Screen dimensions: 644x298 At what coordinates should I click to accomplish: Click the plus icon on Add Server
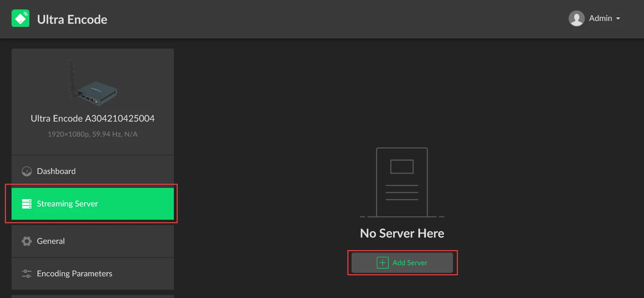pos(382,263)
